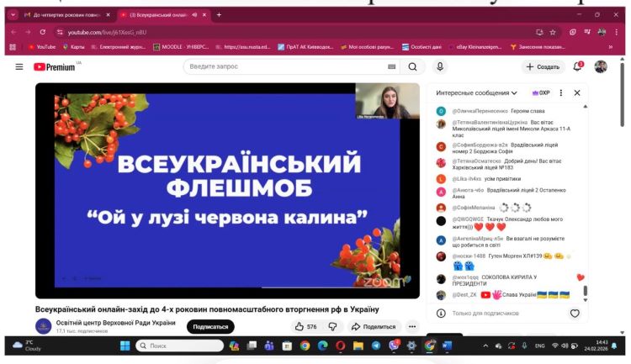Click subscribers-only info icon in chat
This screenshot has height=364, width=631.
[441, 313]
